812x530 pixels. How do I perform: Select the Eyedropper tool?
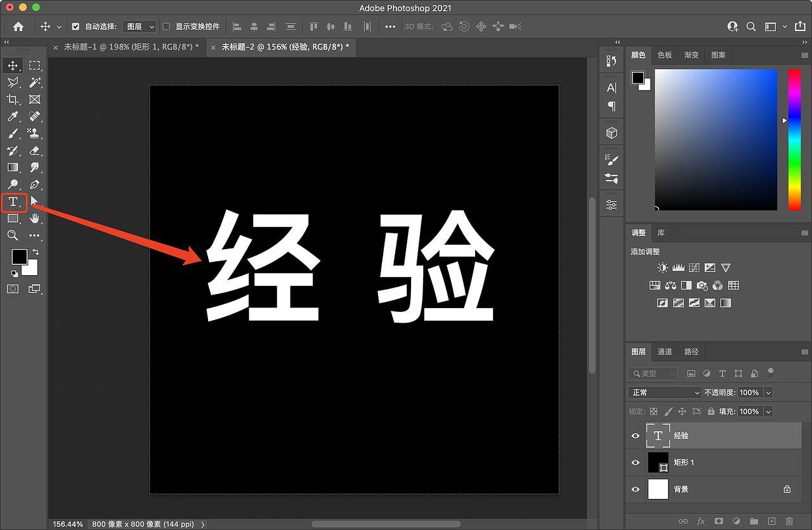pyautogui.click(x=13, y=116)
